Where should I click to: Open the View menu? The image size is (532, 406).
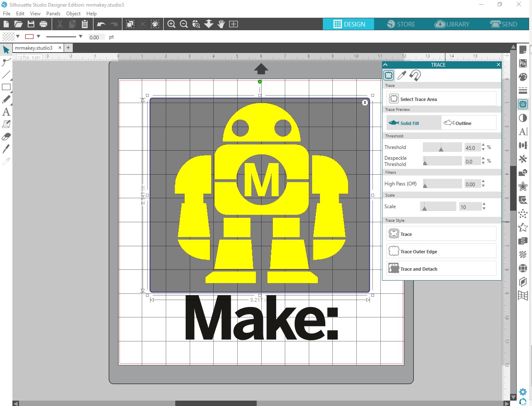point(35,13)
